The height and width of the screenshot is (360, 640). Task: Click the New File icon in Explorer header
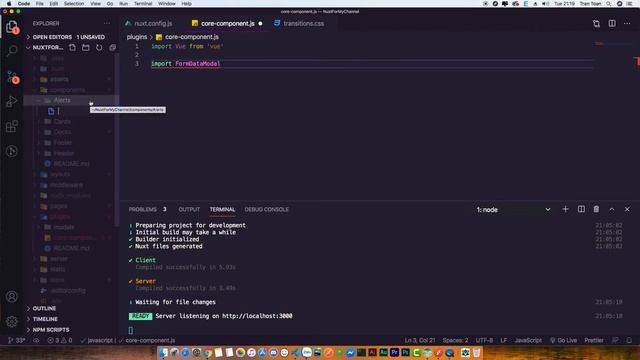tap(72, 47)
